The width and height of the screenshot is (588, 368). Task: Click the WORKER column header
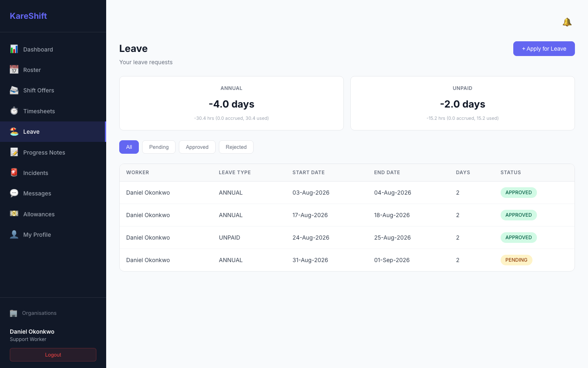point(138,173)
